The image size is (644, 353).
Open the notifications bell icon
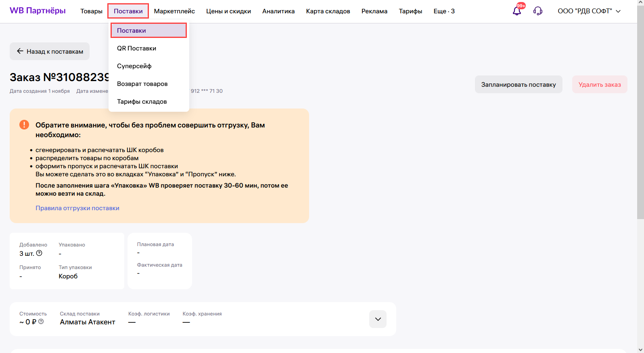tap(517, 11)
